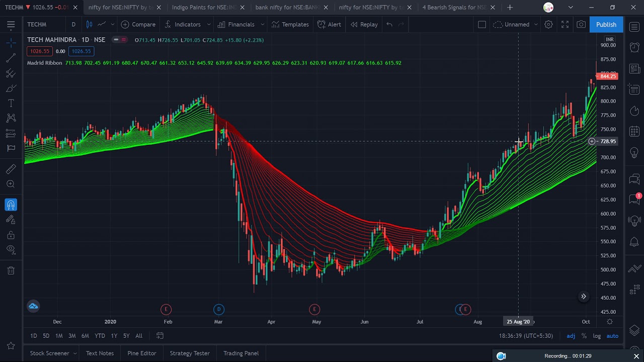
Task: Open the Unnamed layout dropdown
Action: click(516, 24)
